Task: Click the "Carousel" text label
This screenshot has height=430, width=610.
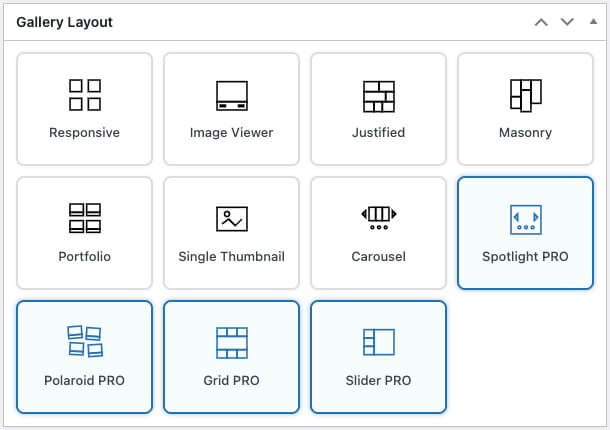Action: [x=379, y=256]
